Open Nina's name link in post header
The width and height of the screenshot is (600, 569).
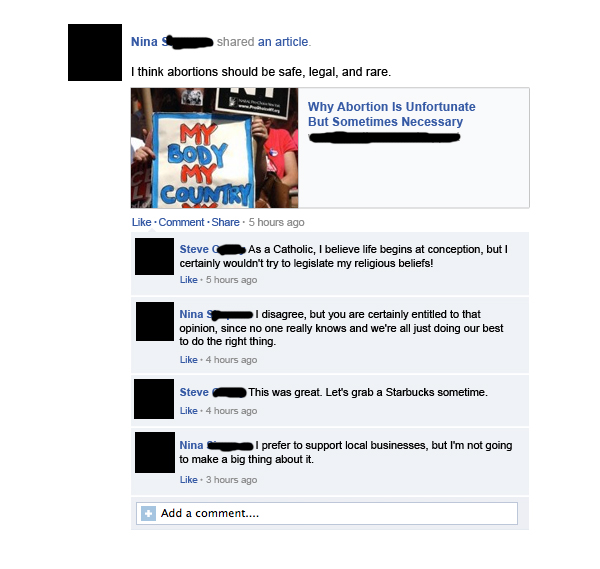172,42
